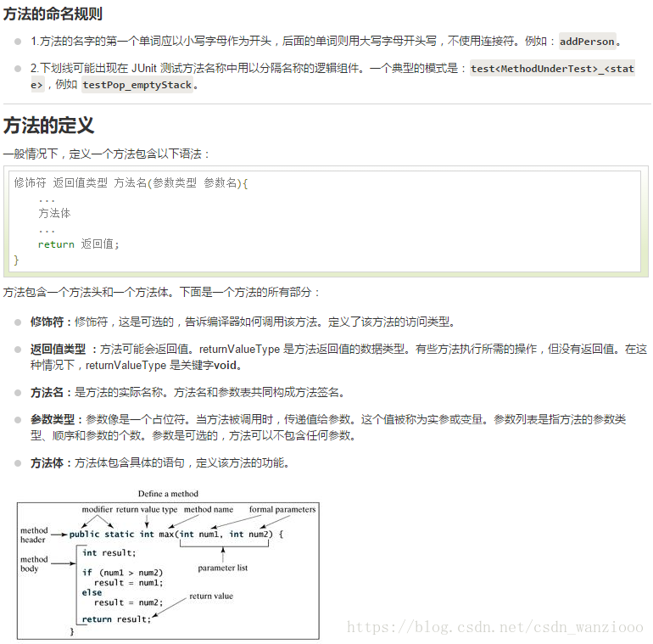The image size is (653, 644).
Task: Click return result; in the diagram
Action: pyautogui.click(x=116, y=619)
